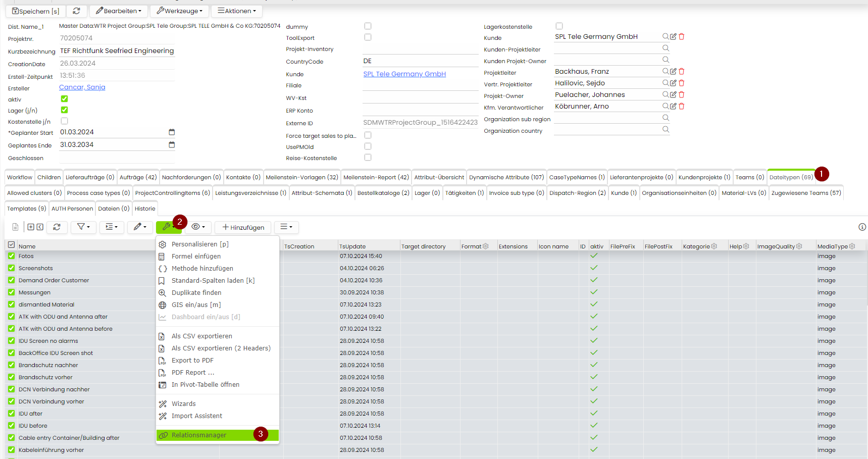Click search icon for Kunden-Projektleiter field

pos(666,48)
